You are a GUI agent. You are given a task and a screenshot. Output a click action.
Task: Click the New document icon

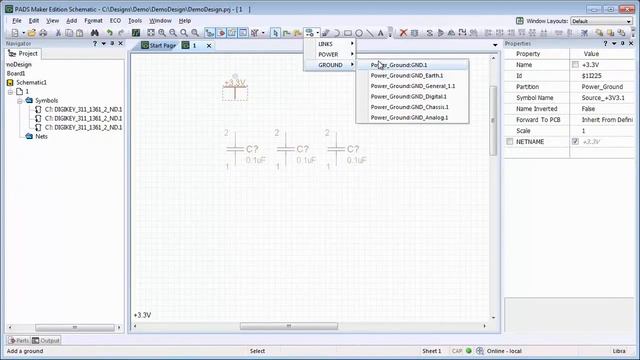(15, 33)
